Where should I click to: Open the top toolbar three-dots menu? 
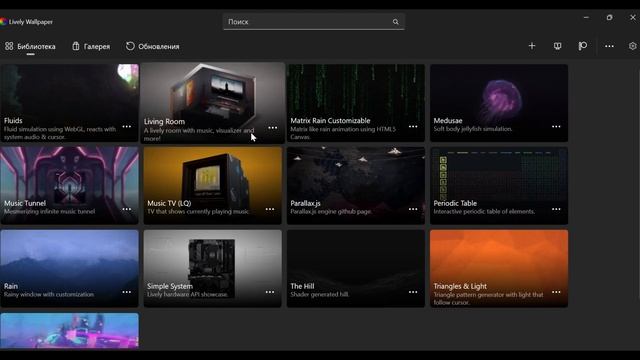[609, 46]
